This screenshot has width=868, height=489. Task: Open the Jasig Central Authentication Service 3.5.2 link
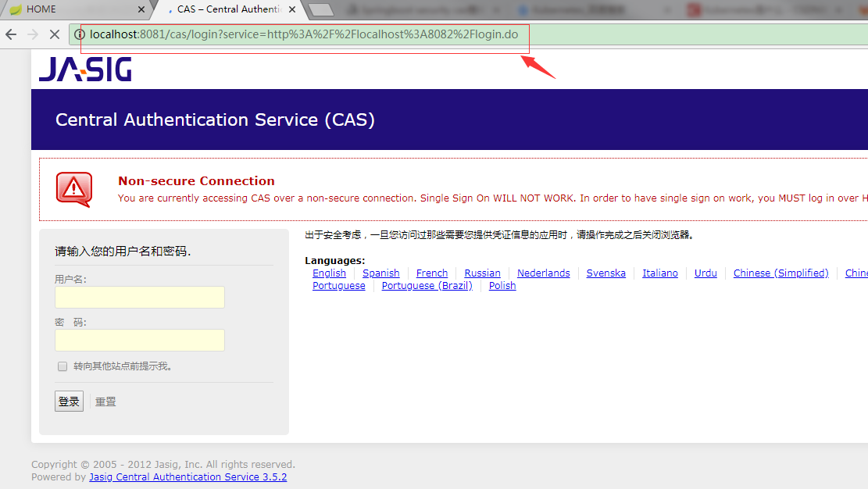click(188, 477)
